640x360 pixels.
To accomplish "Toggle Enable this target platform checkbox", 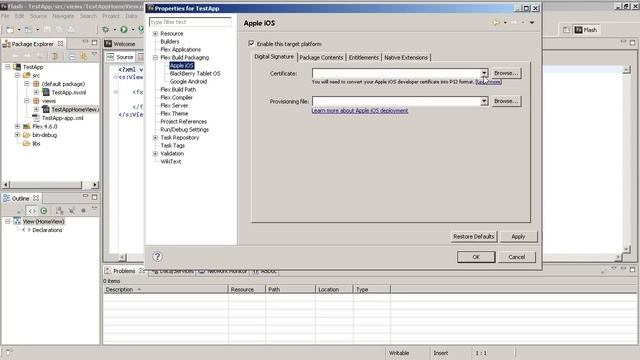I will (251, 43).
